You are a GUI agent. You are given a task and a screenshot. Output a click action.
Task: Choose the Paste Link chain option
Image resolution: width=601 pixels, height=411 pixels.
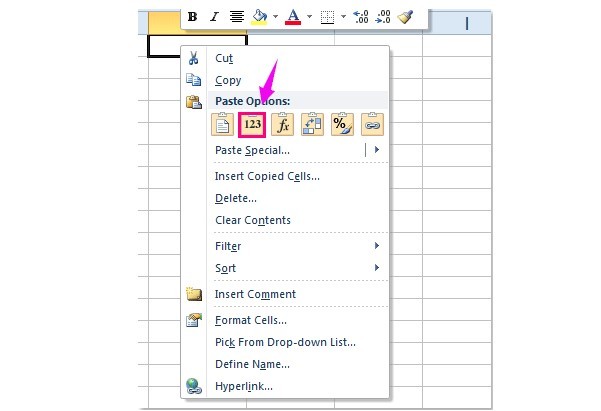coord(372,124)
